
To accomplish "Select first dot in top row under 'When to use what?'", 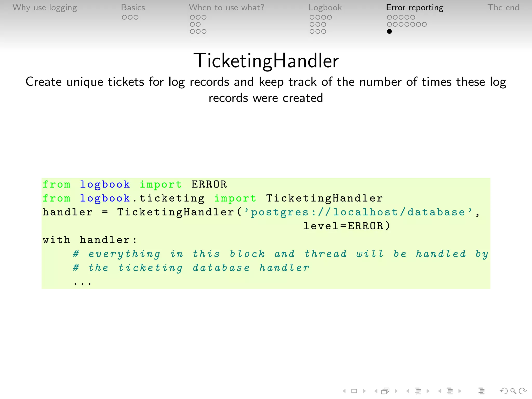I will [192, 17].
